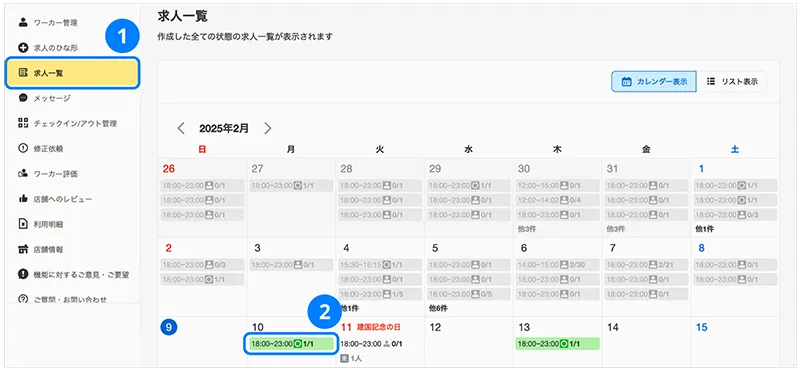This screenshot has height=371, width=800.
Task: Select date 14 in the calendar
Action: pos(612,327)
